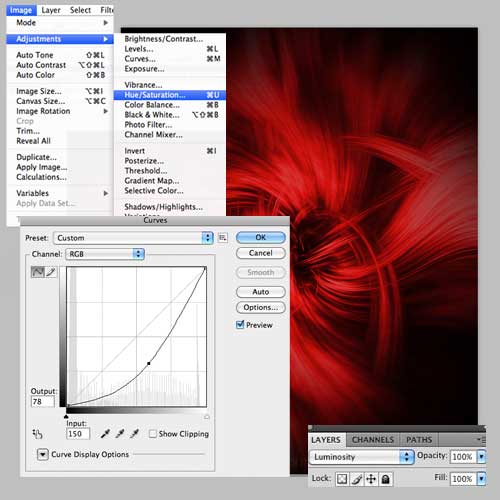The width and height of the screenshot is (500, 500).
Task: Switch to the Layers tab
Action: point(326,440)
